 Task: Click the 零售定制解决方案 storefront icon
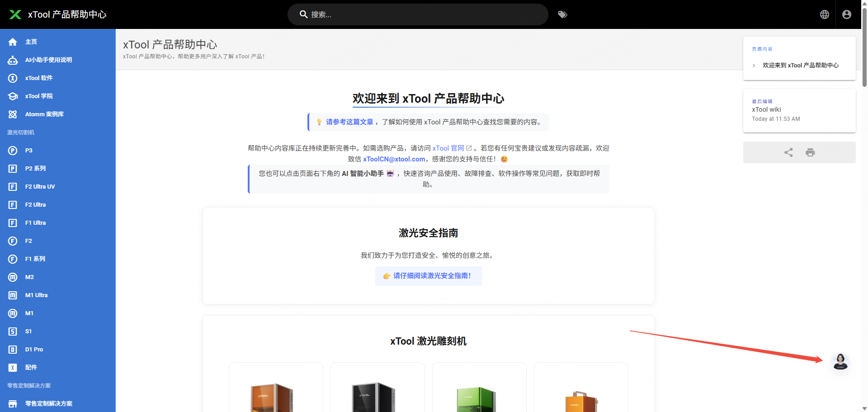pos(13,404)
